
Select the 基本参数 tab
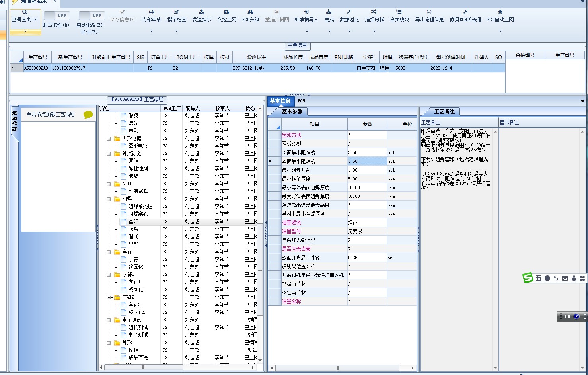point(292,112)
